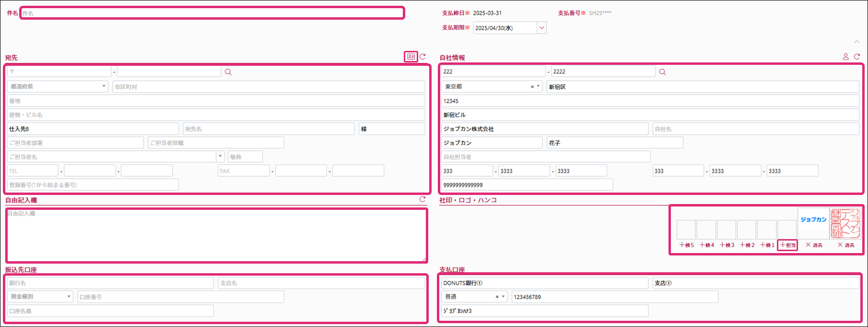Click the postal search magnifier in 自社情報

point(662,72)
